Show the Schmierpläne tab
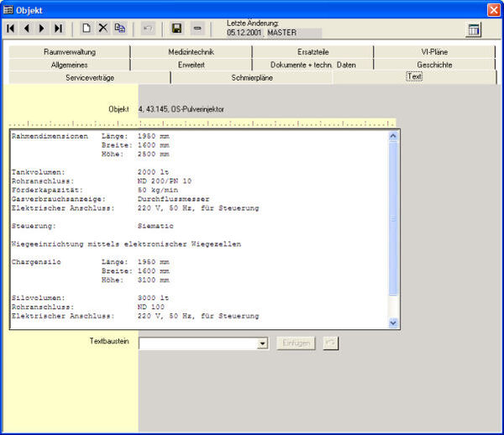Screen dimensions: 504x435 tap(252, 77)
